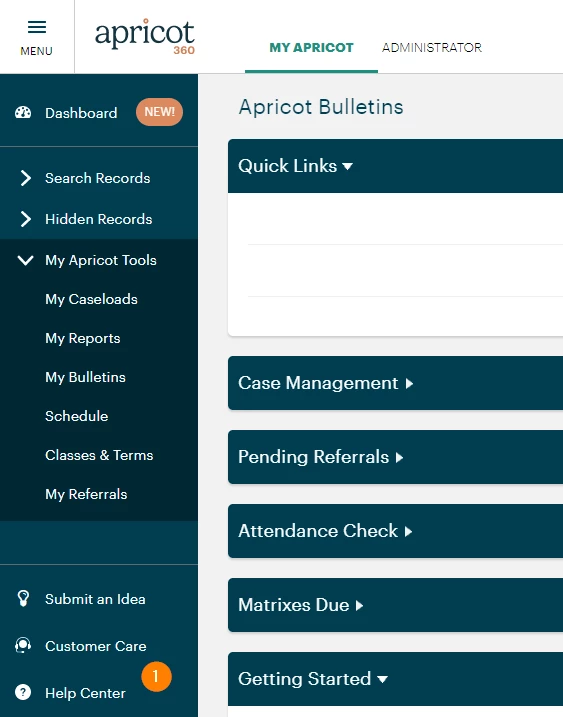This screenshot has width=563, height=717.
Task: Click Customer Care label
Action: click(96, 646)
